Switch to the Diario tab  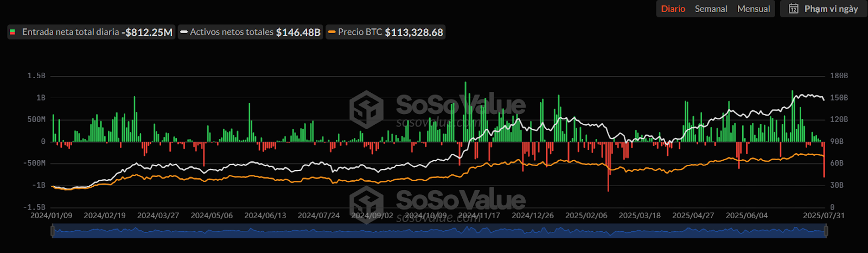pos(673,9)
